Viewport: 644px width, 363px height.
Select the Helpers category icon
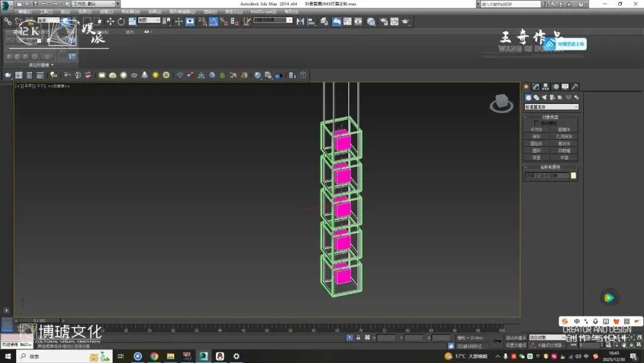coord(560,97)
